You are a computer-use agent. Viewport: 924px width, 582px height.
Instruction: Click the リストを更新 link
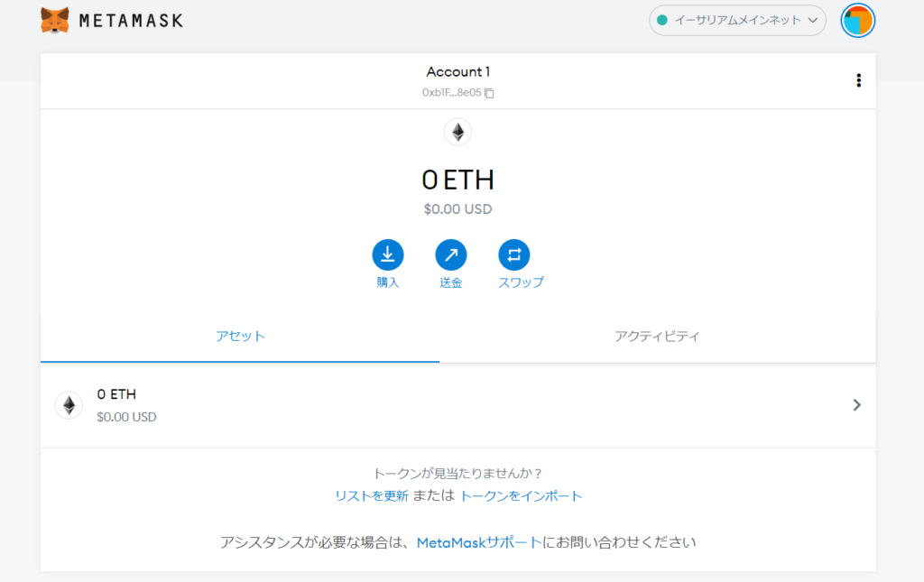371,495
